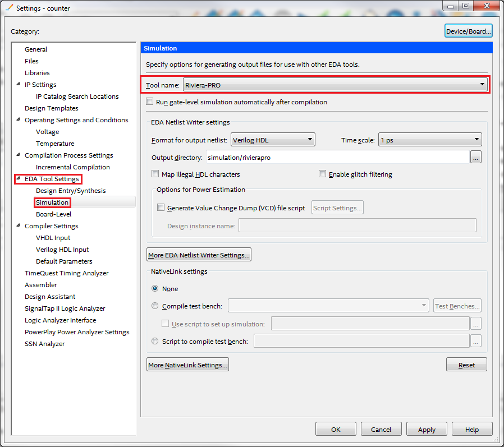Screen dimensions: 504x447
Task: Click the Settings window title bar icon
Action: [x=9, y=8]
